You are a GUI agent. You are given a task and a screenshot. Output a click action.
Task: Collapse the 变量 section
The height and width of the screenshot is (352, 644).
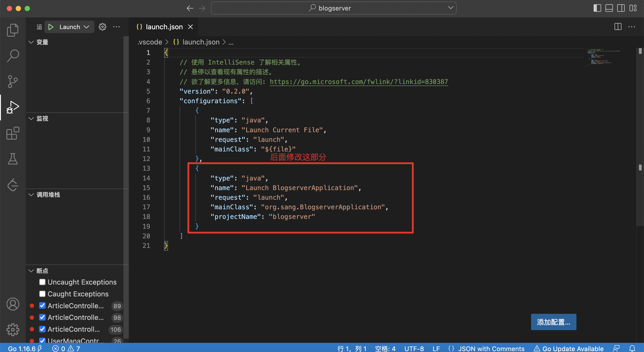point(31,42)
